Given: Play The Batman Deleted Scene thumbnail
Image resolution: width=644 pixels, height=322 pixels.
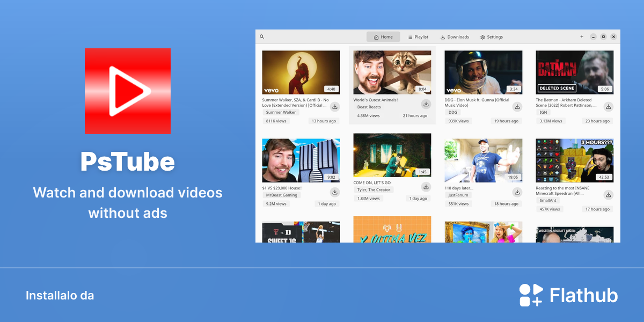Looking at the screenshot, I should [x=575, y=72].
